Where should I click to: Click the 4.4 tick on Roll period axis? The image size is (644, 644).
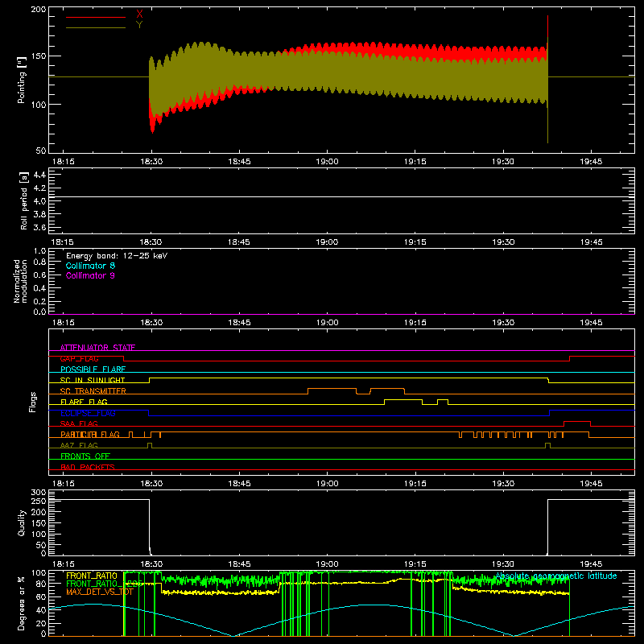(39, 175)
